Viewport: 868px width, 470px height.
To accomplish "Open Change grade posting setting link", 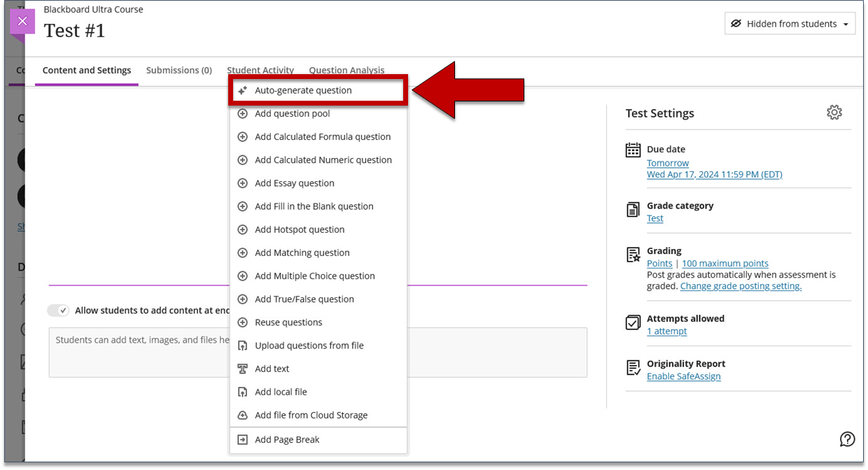I will pyautogui.click(x=741, y=286).
